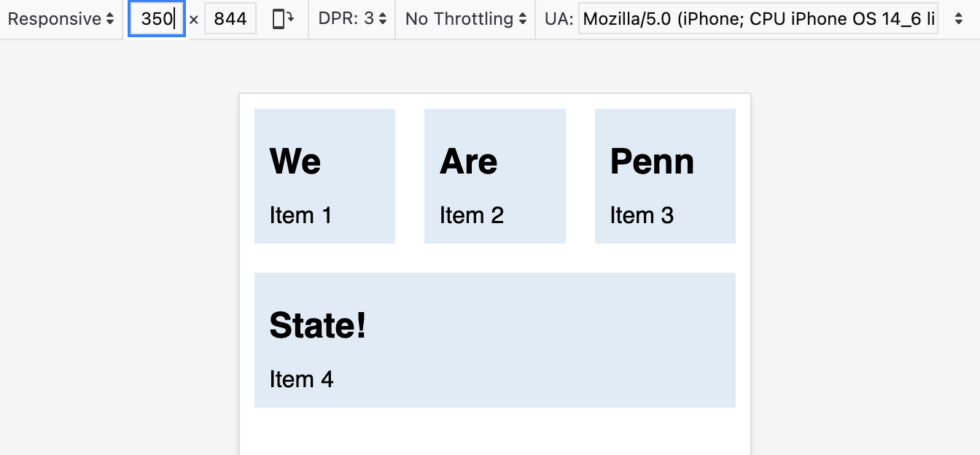Viewport: 980px width, 455px height.
Task: Click the rotate viewport icon
Action: click(x=283, y=19)
